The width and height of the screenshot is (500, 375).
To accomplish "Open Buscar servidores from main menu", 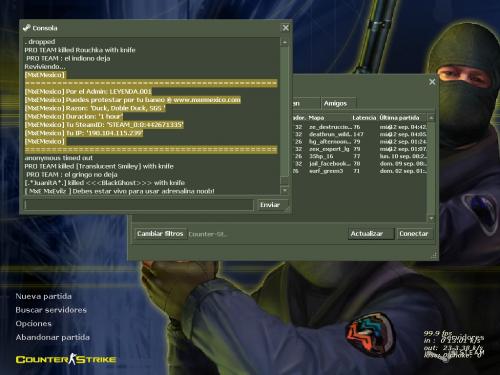I will coord(51,310).
